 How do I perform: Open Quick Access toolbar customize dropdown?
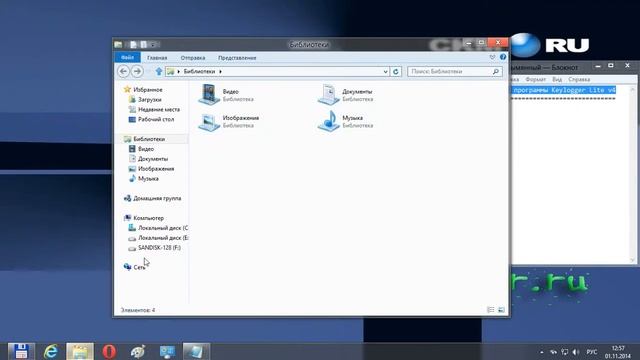(x=153, y=44)
